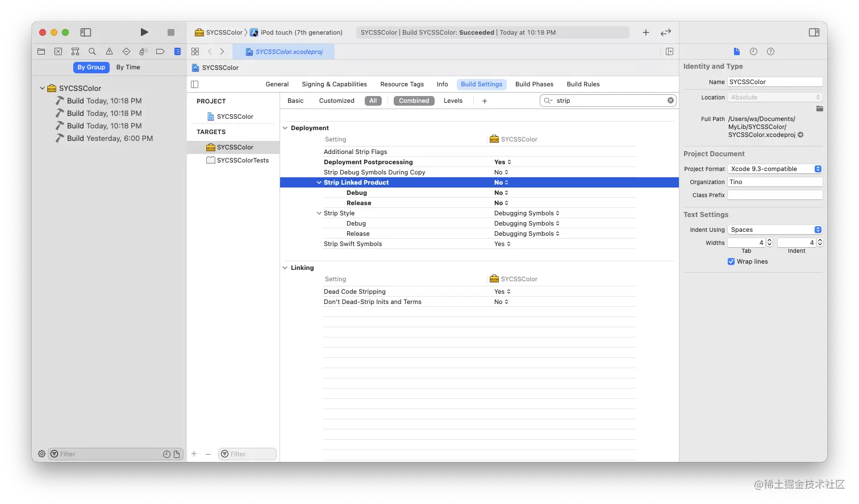
Task: Reveal full path in Finder arrow
Action: point(800,135)
